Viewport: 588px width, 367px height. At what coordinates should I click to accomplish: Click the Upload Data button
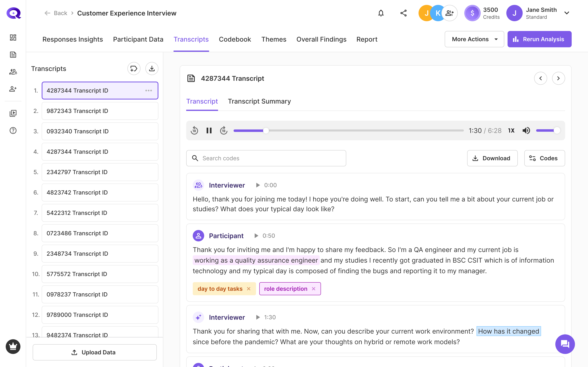point(95,352)
